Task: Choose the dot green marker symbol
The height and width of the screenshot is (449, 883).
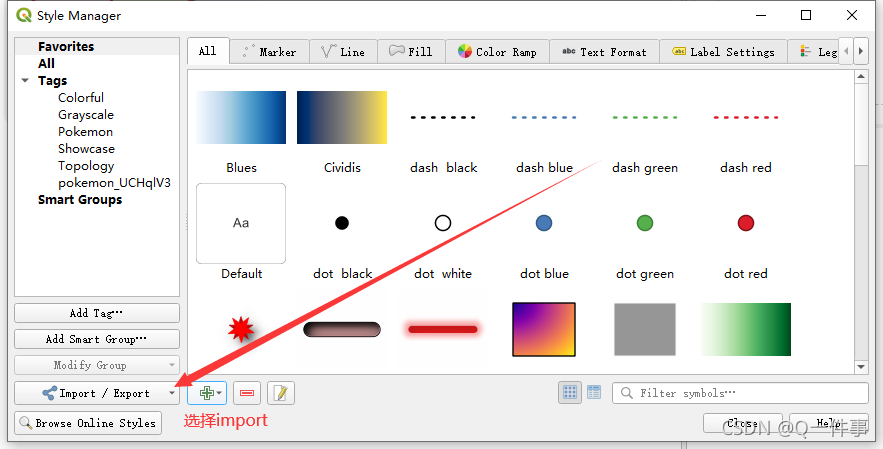Action: [645, 223]
